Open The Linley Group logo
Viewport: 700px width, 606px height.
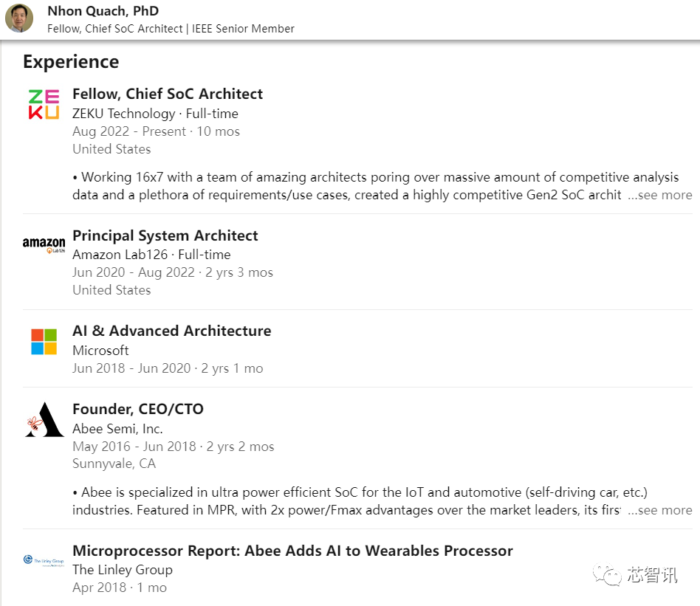(x=44, y=560)
